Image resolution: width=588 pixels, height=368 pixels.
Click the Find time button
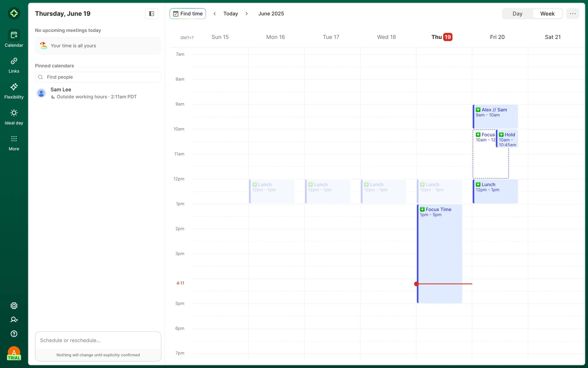pyautogui.click(x=188, y=13)
